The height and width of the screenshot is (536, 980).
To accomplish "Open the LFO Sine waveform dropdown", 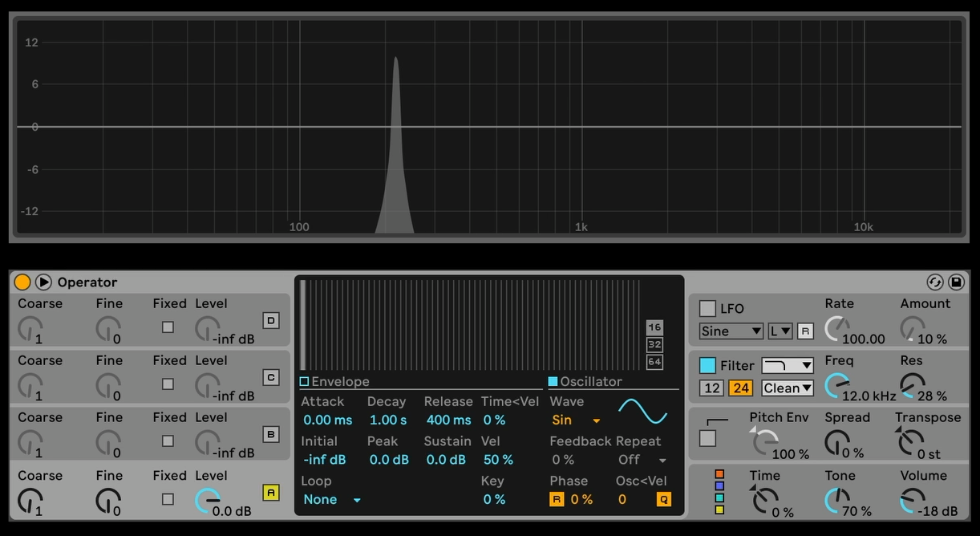I will pos(731,331).
